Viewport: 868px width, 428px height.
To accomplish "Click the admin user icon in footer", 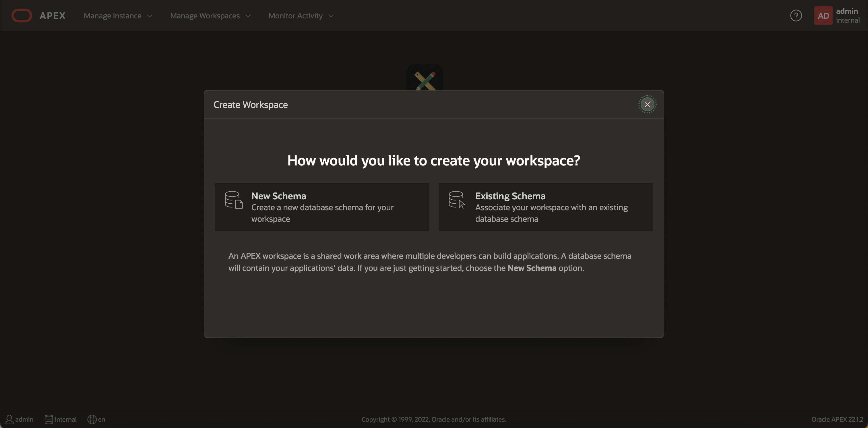I will (x=9, y=419).
